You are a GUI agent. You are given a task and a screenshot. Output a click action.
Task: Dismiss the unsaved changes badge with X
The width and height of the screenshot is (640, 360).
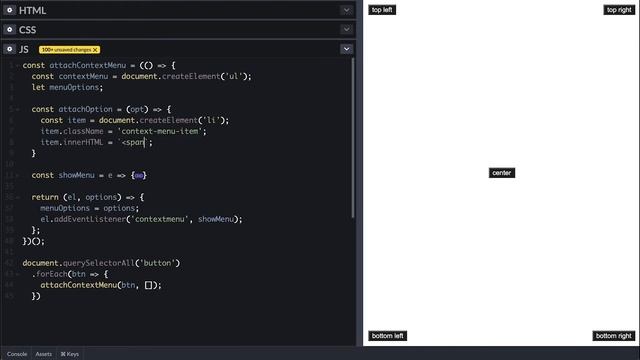95,50
